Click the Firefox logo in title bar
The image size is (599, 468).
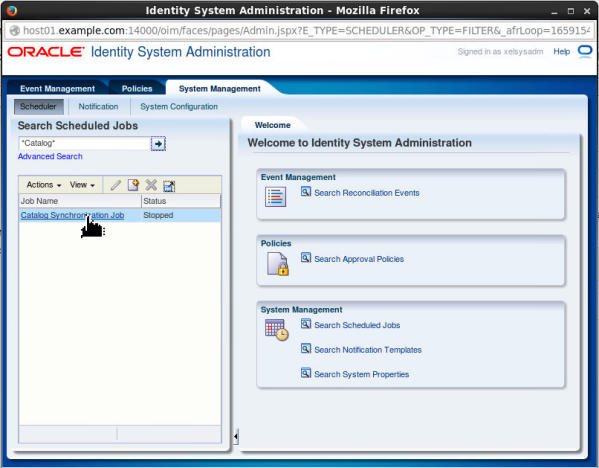click(12, 10)
